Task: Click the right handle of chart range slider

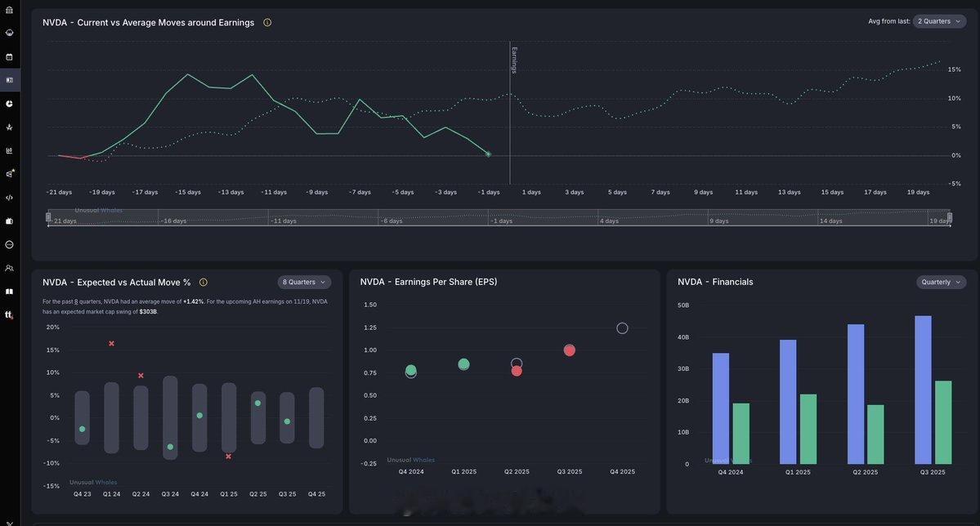Action: coord(950,217)
